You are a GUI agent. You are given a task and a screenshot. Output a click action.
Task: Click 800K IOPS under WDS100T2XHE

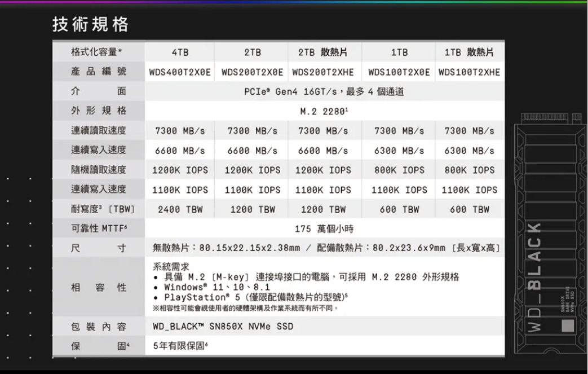tap(469, 170)
